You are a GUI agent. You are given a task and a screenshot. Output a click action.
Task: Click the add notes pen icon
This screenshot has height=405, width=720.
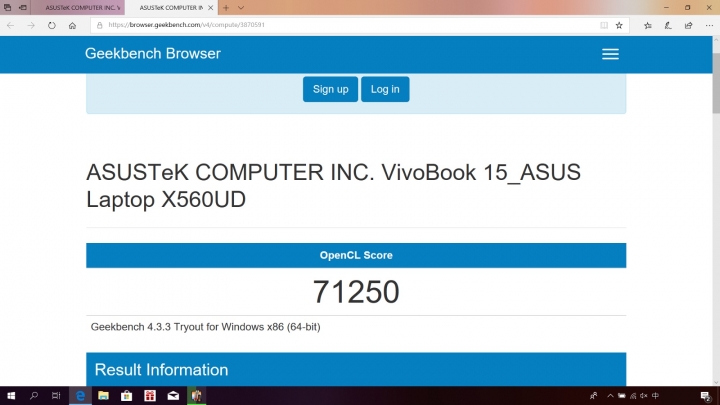(x=668, y=25)
